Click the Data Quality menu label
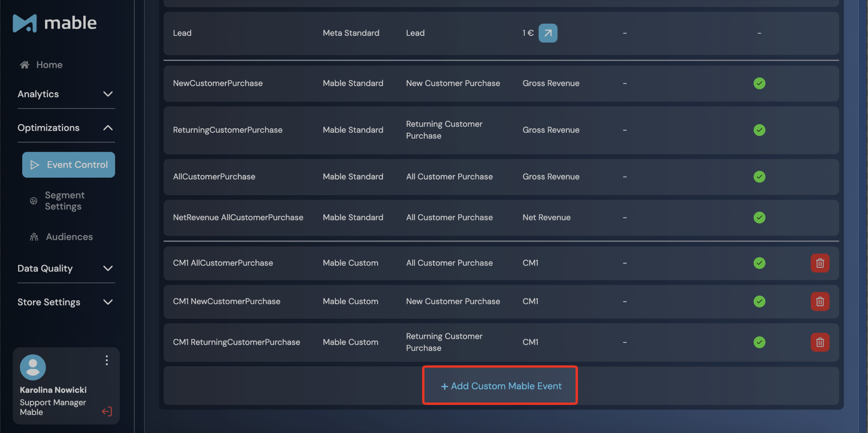 coord(45,269)
